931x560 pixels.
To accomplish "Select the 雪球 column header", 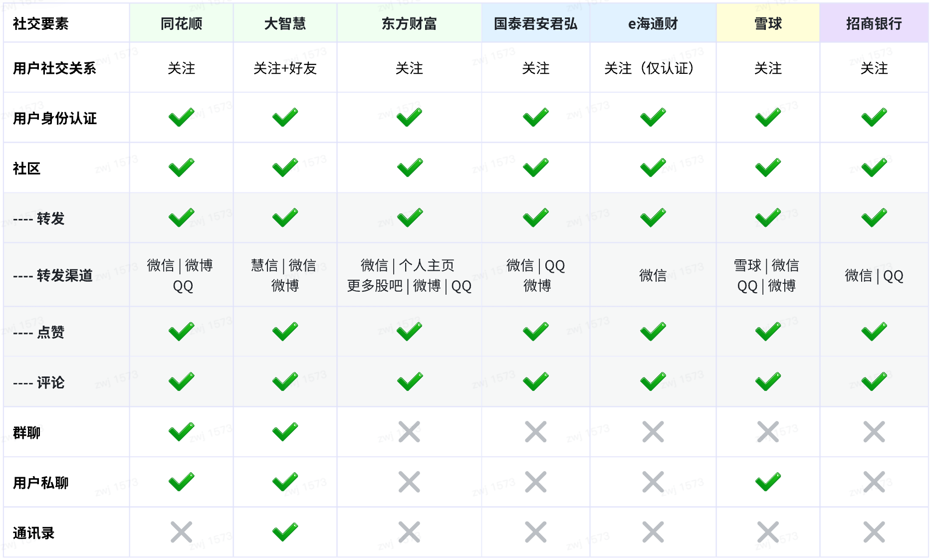I will click(x=768, y=23).
